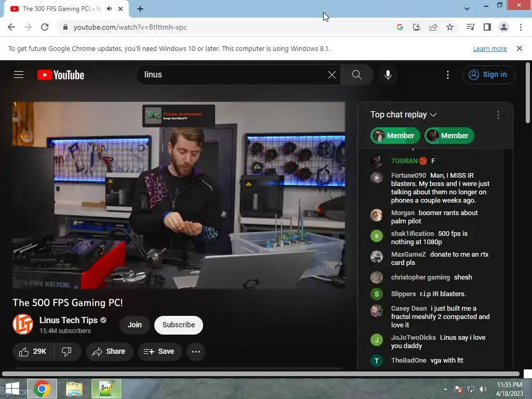Viewport: 532px width, 399px height.
Task: Open a new Chrome tab
Action: [140, 9]
